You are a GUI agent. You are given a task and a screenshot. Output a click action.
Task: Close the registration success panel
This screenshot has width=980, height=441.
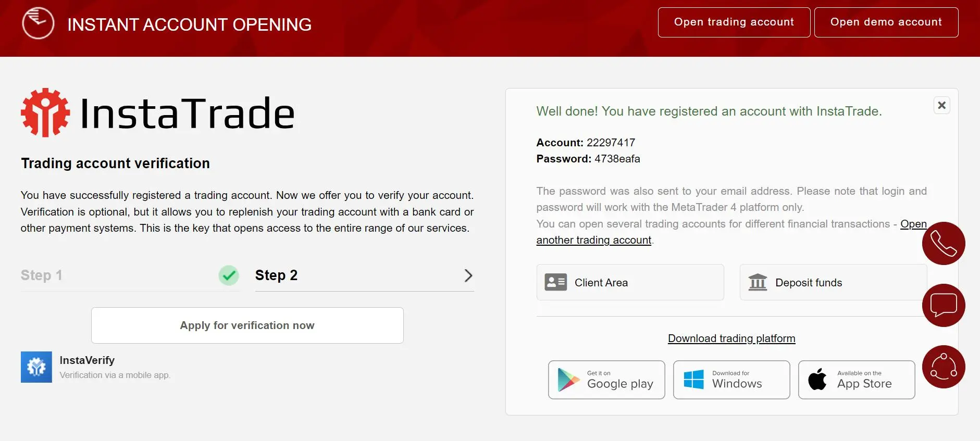click(941, 105)
